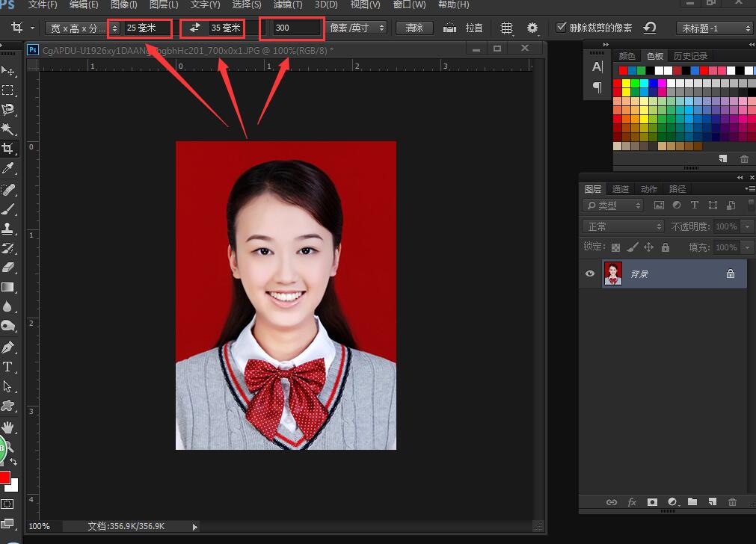
Task: Open crop overlay grid options
Action: click(507, 28)
